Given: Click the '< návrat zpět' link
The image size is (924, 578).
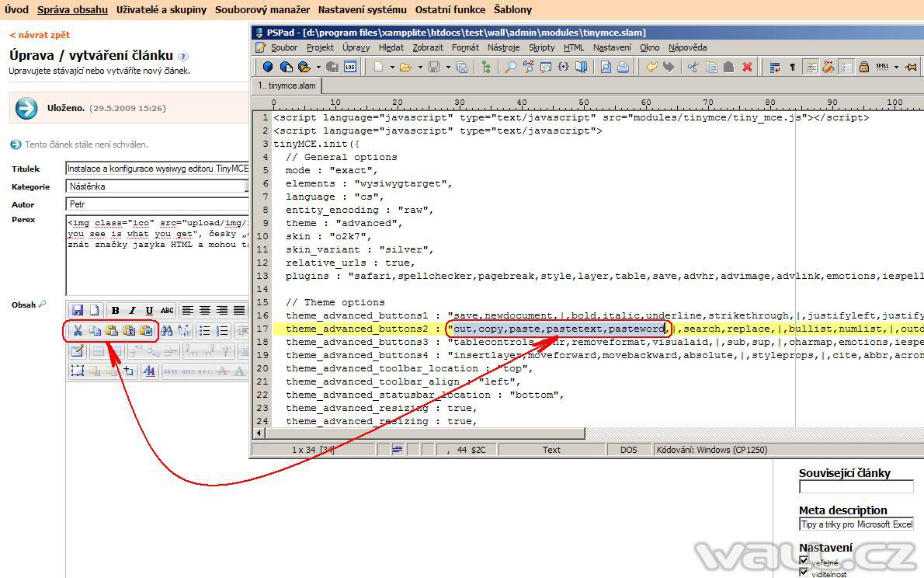Looking at the screenshot, I should click(40, 35).
